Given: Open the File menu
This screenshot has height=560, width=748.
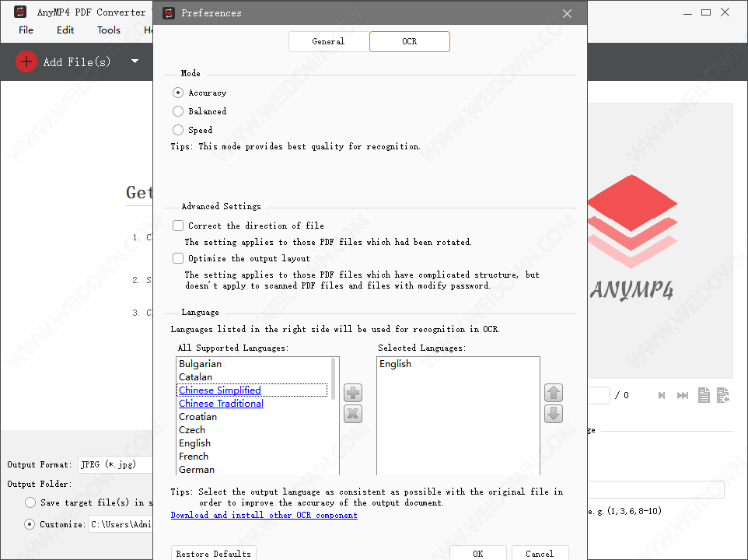Looking at the screenshot, I should tap(26, 30).
